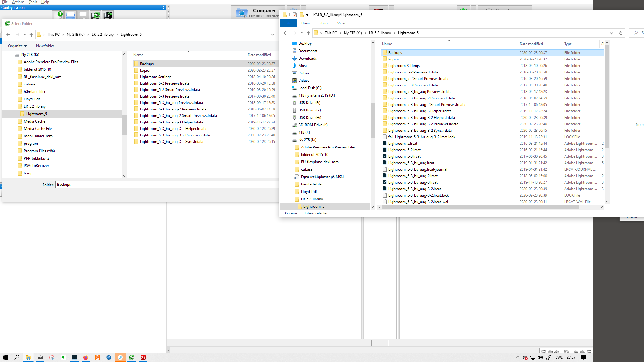Viewport: 644px width, 362px height.
Task: Show hidden system tray icons
Action: coord(518,357)
